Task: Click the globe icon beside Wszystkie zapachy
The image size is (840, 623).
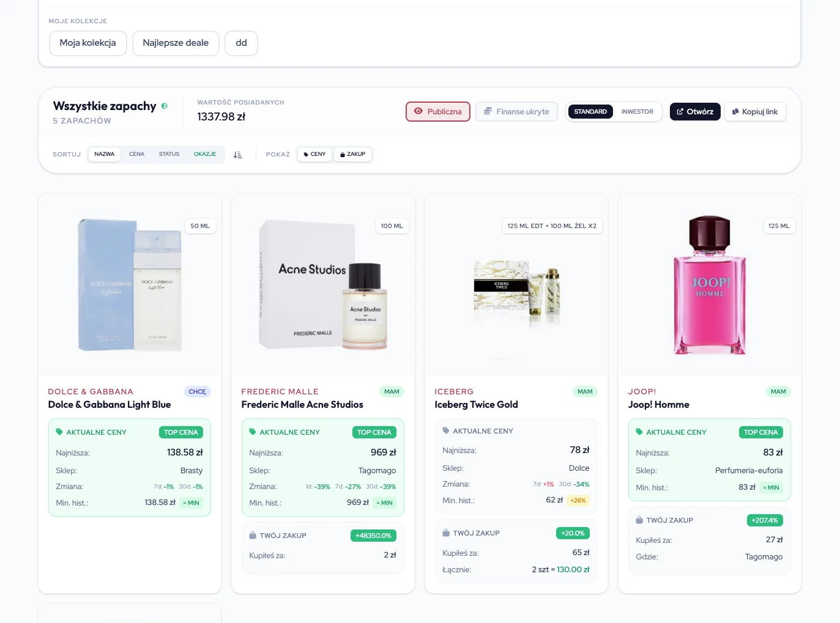Action: coord(165,106)
